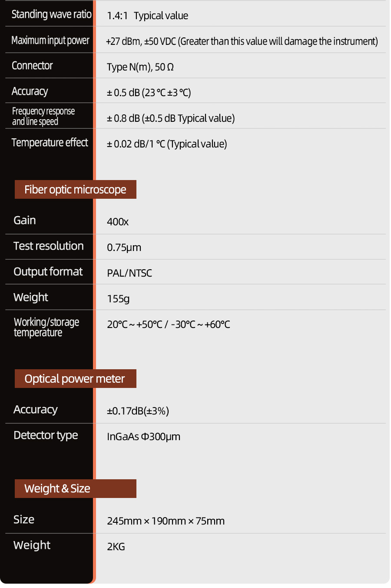Screen dimensions: 391x588
Task: Click the Connector row label
Action: coord(32,66)
